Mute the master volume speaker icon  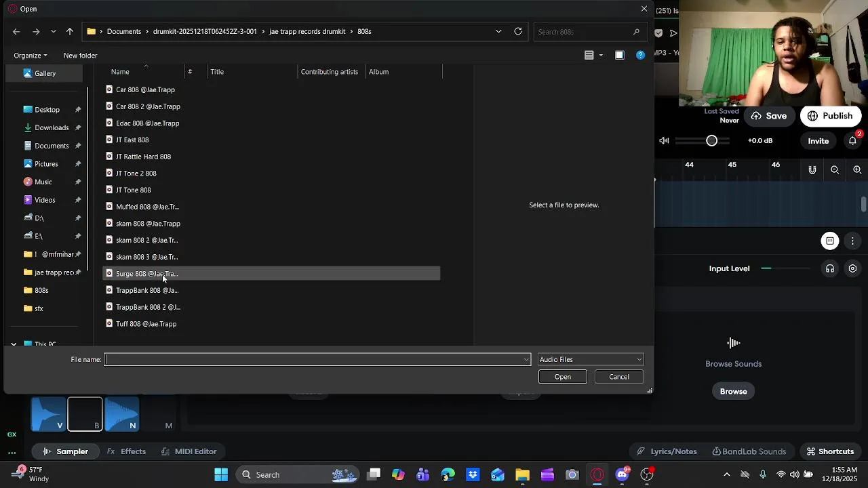(x=665, y=141)
